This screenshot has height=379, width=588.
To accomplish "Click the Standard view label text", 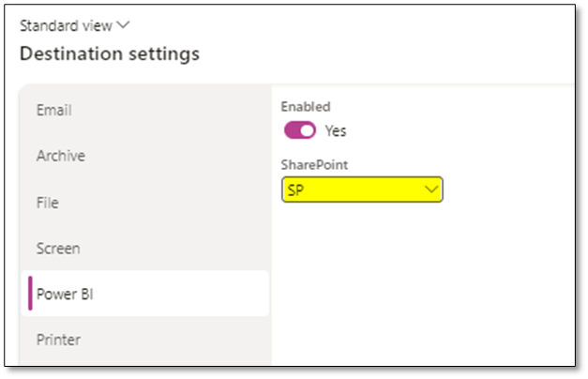I will click(x=66, y=25).
